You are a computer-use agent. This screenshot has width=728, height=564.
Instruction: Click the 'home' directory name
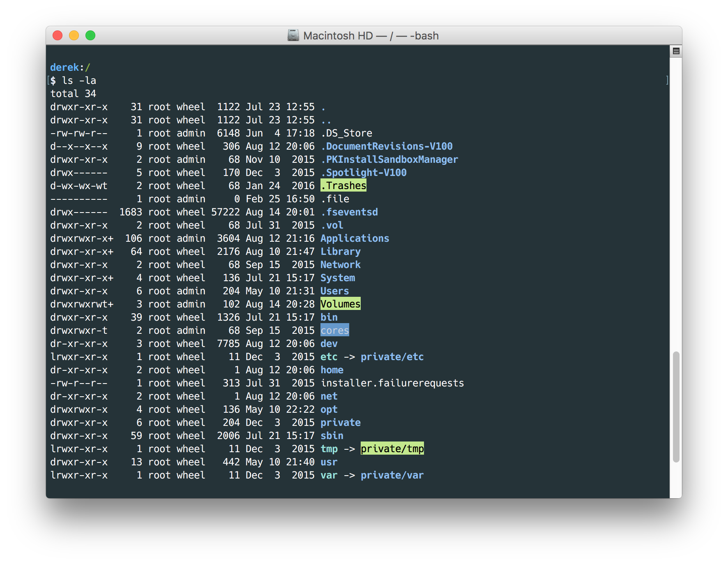332,370
